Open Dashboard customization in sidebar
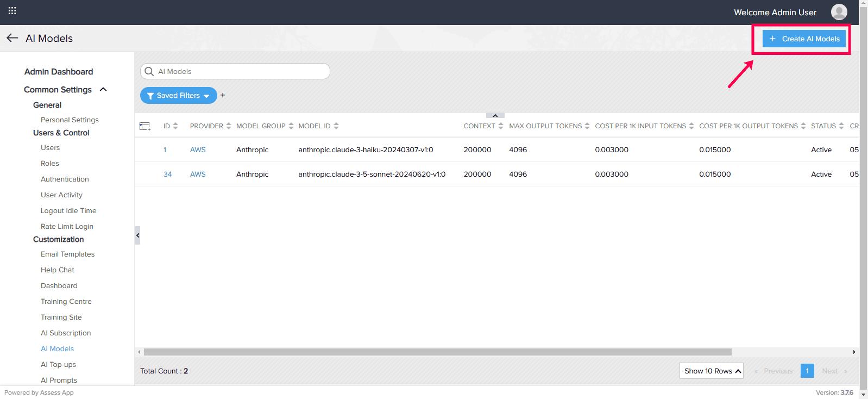This screenshot has height=399, width=868. click(x=59, y=286)
